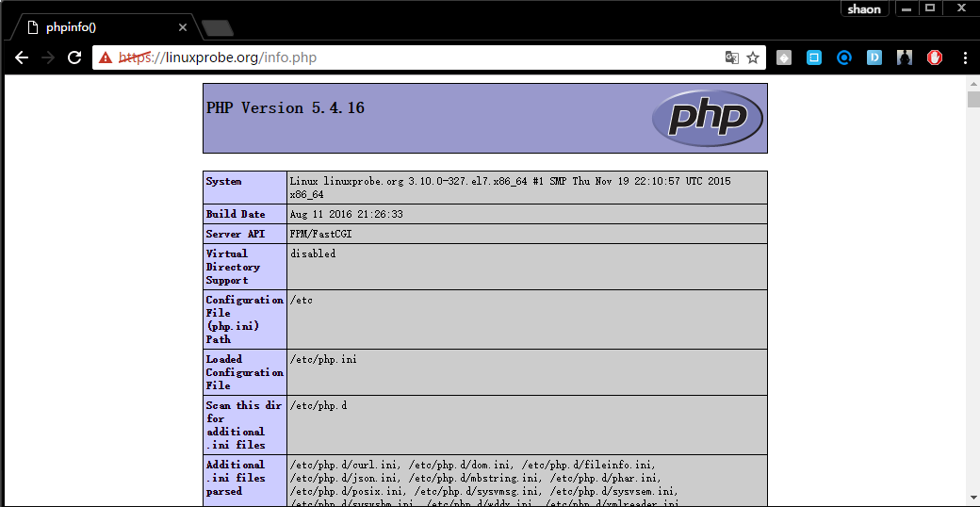Click the 'Build Date' row label
This screenshot has height=507, width=980.
(x=236, y=214)
